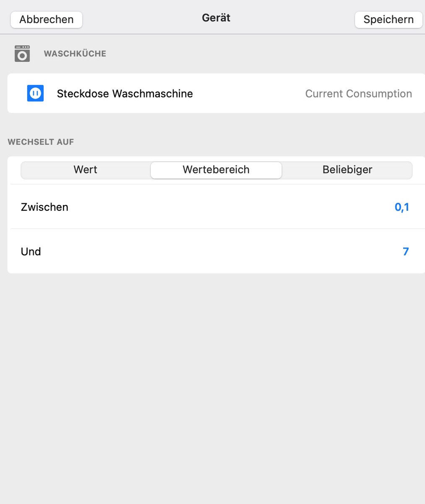Switch to the Wertebereich segment
Viewport: 425px width, 504px height.
point(216,170)
